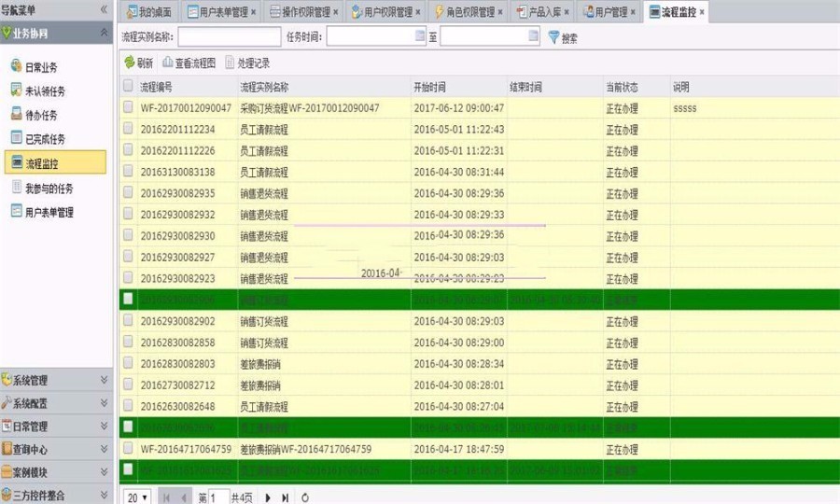Go to next page arrow in pager
This screenshot has height=504, width=840.
(268, 497)
